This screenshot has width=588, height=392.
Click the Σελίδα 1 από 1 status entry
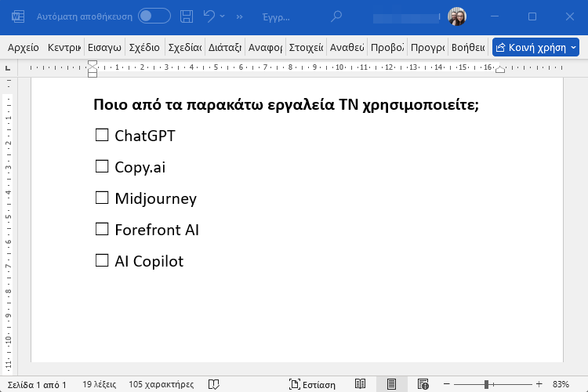click(x=37, y=384)
